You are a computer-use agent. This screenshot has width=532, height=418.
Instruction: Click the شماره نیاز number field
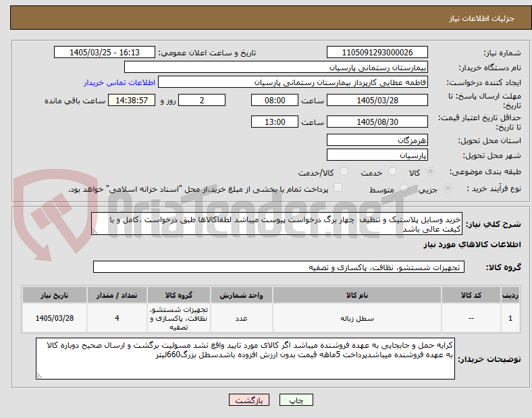click(x=377, y=52)
